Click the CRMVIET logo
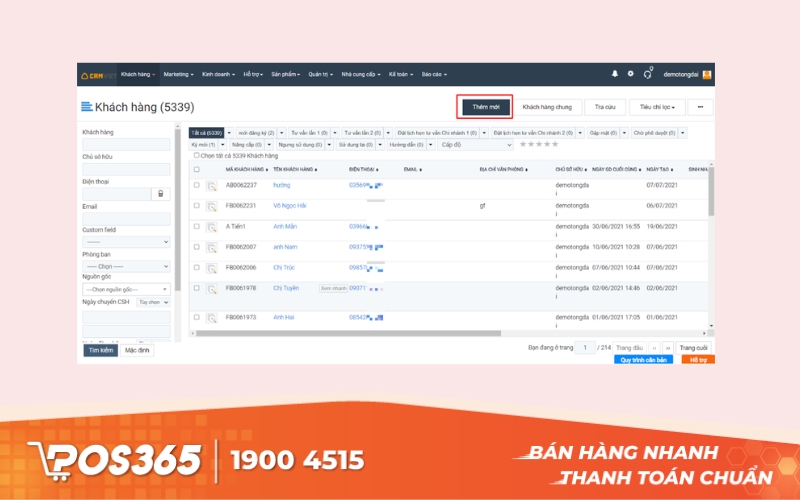800x500 pixels. [x=98, y=76]
